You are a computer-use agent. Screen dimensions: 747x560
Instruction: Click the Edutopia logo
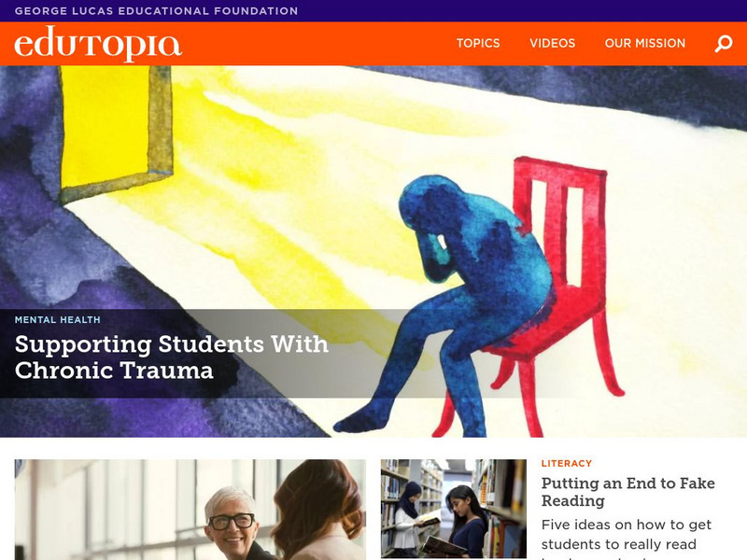click(98, 44)
